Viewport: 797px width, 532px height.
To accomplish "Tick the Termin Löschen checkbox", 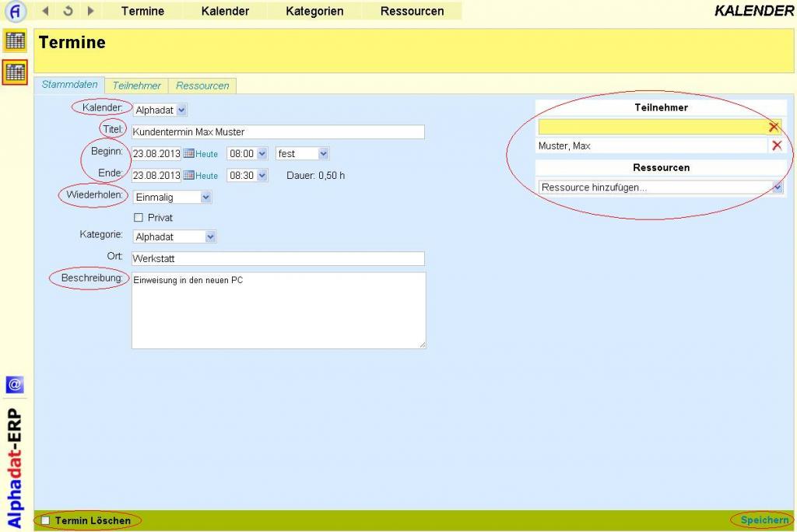I will pos(46,520).
